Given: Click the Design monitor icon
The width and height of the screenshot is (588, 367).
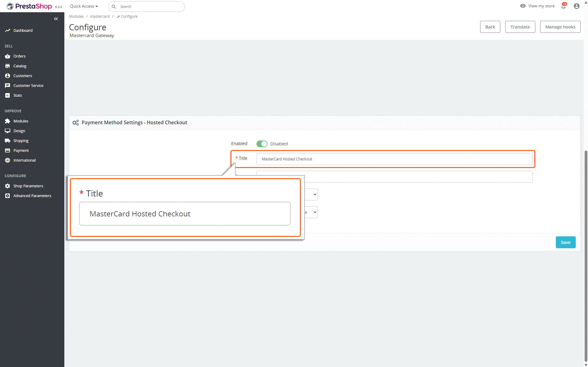Looking at the screenshot, I should [8, 131].
